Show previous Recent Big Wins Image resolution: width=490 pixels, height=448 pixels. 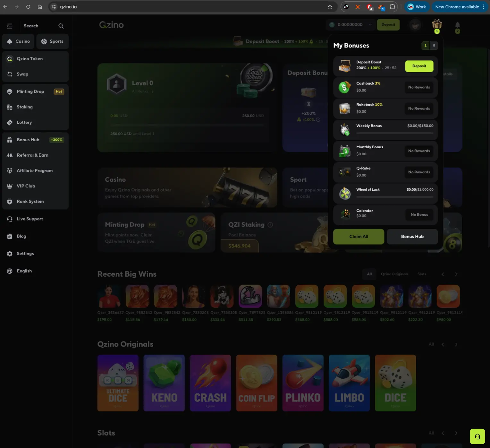443,274
